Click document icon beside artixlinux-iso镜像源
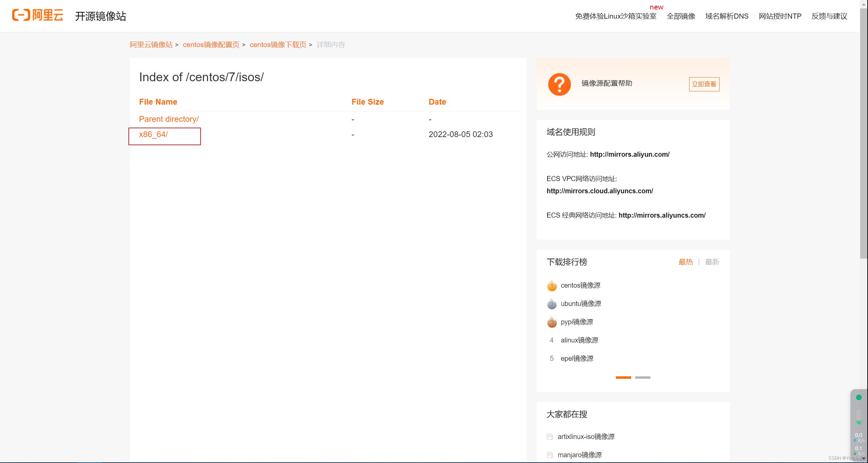Viewport: 868px width, 463px height. 550,437
